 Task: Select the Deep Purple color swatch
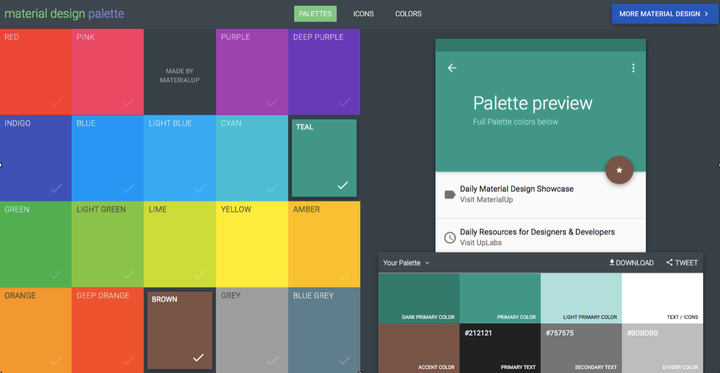point(324,72)
